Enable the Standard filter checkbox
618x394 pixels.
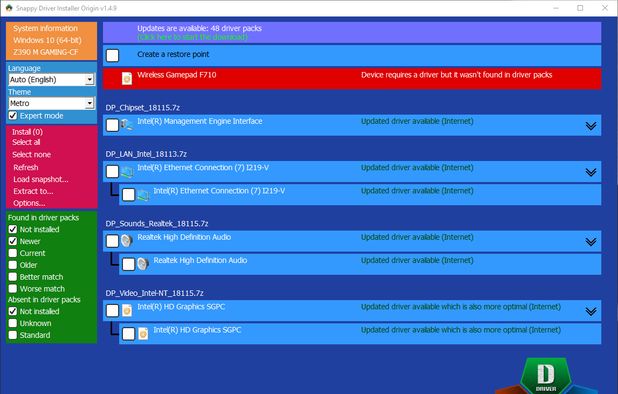point(13,335)
